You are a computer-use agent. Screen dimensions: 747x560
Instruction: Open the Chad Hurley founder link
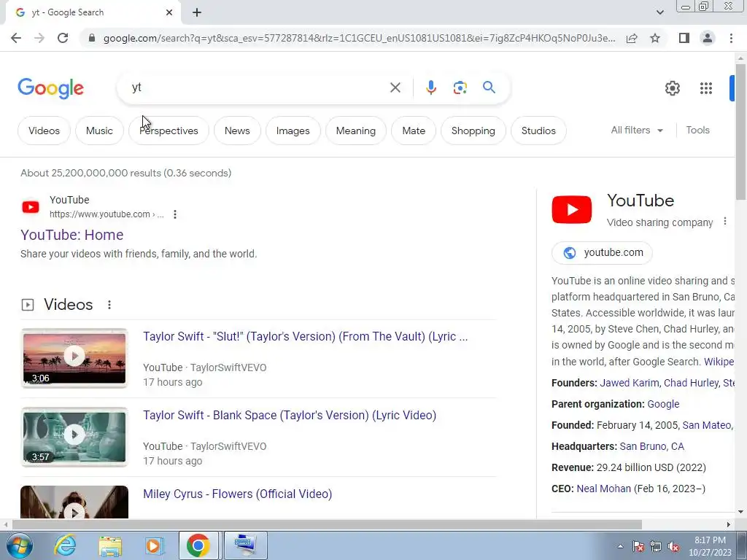coord(691,383)
